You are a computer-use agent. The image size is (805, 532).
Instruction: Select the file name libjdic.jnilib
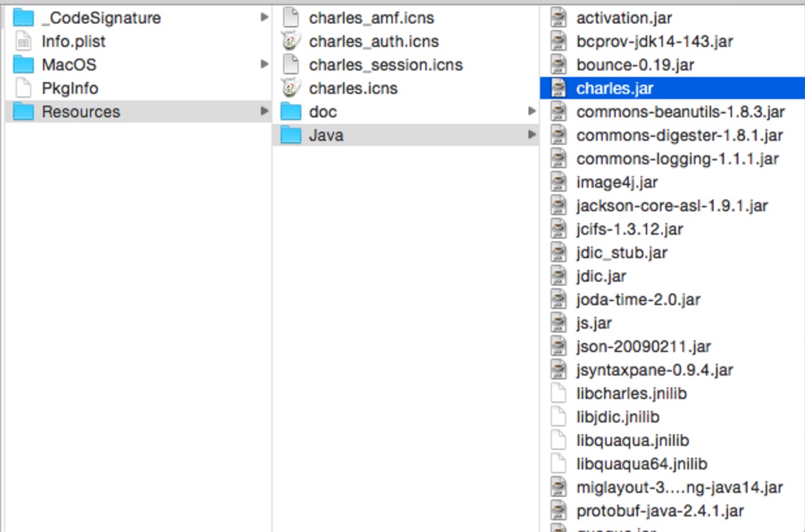(x=618, y=417)
